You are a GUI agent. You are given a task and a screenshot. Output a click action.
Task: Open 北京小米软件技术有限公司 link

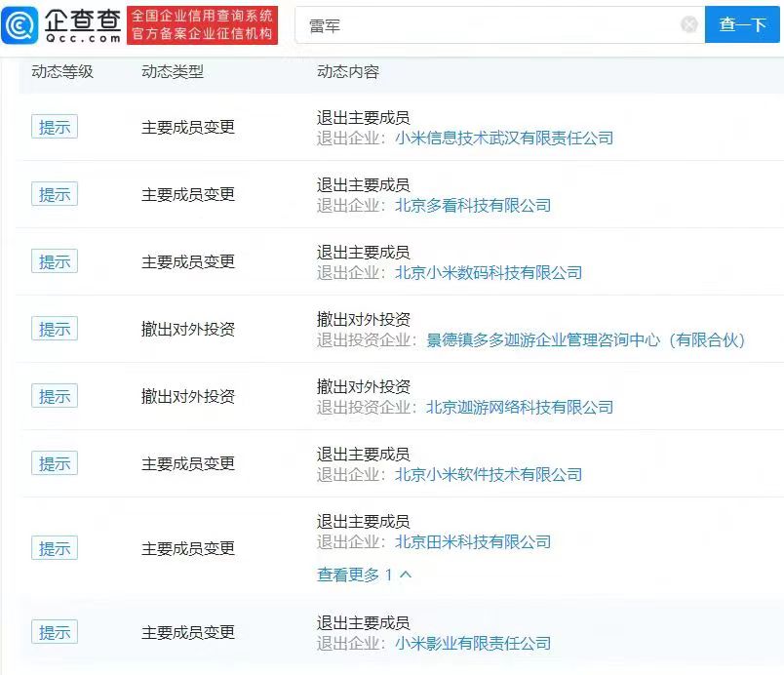pos(489,475)
